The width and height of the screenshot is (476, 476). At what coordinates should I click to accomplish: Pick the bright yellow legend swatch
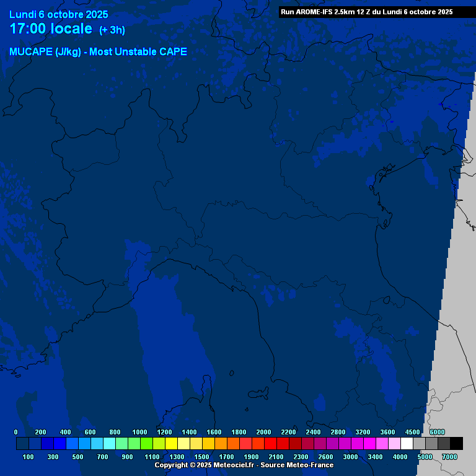point(171,443)
